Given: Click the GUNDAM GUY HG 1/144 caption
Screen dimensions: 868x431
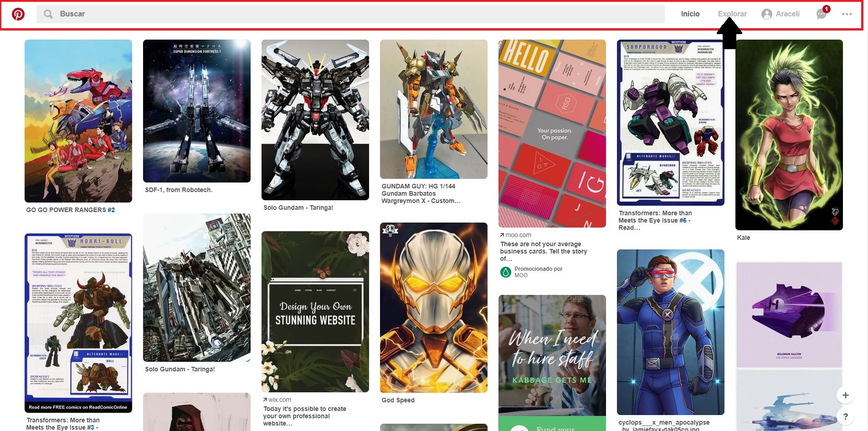Looking at the screenshot, I should (x=421, y=193).
